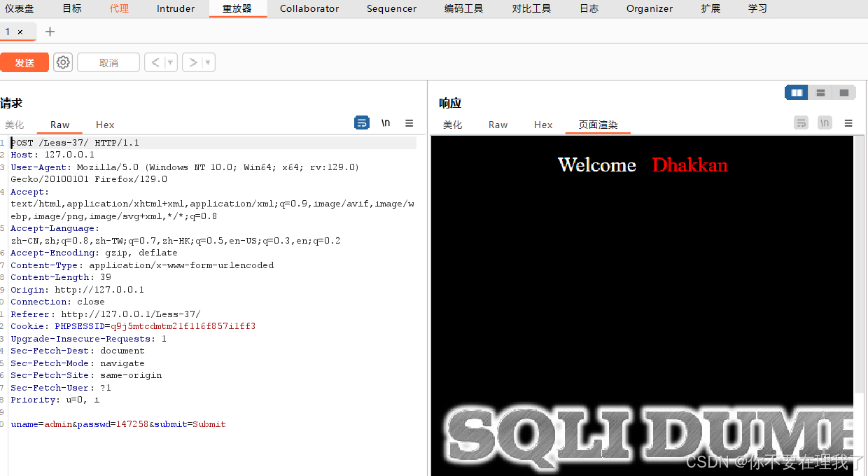The height and width of the screenshot is (476, 868).
Task: Click the 响应 response panel heading
Action: point(450,103)
